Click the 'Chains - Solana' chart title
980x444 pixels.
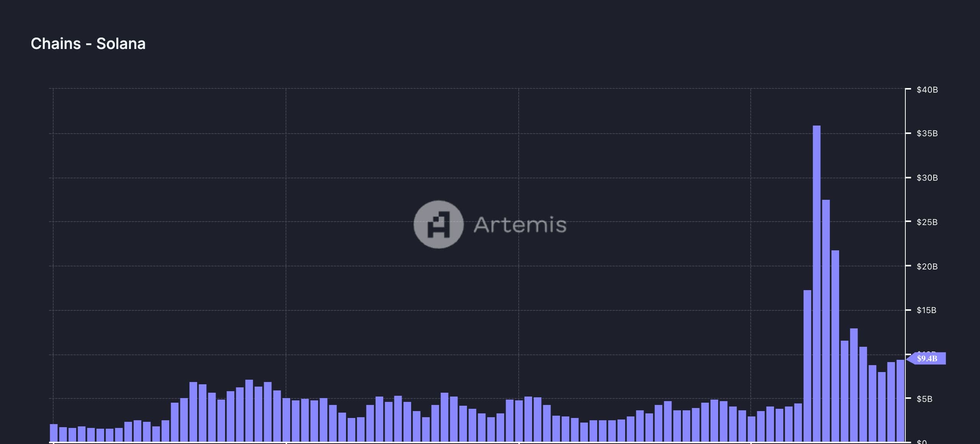click(x=88, y=44)
